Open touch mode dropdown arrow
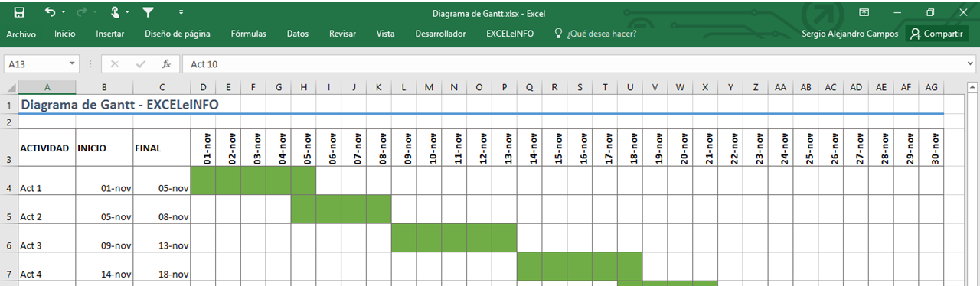Viewport: 980px width, 286px height. (127, 13)
